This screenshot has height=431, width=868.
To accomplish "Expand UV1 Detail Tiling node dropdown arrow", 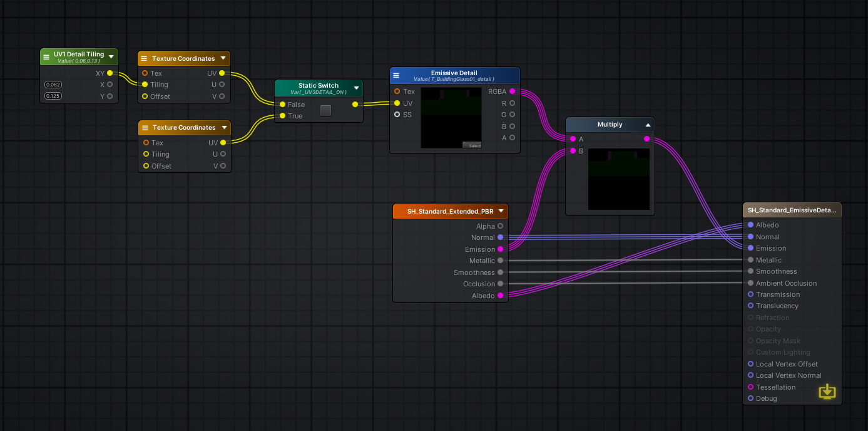I will 111,56.
